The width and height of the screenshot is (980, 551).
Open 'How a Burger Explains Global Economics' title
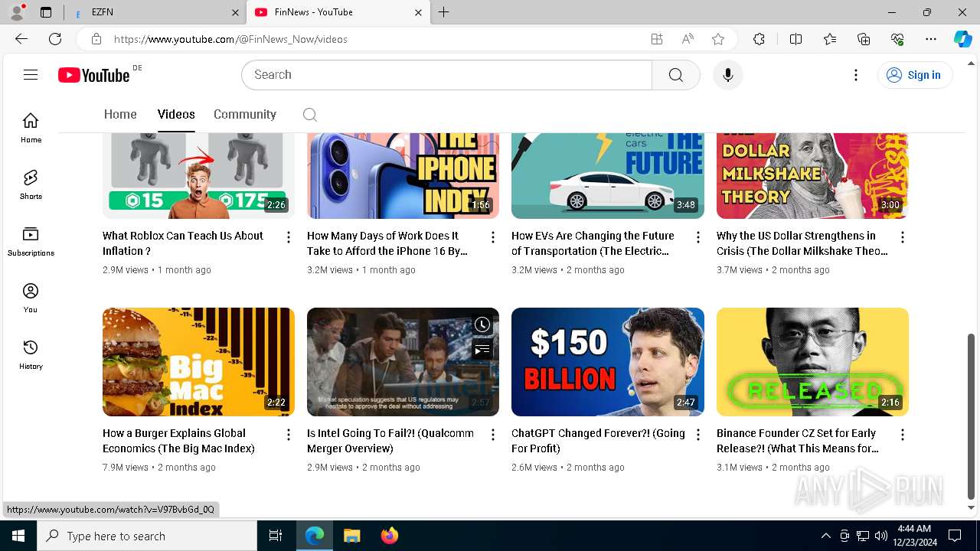click(178, 441)
